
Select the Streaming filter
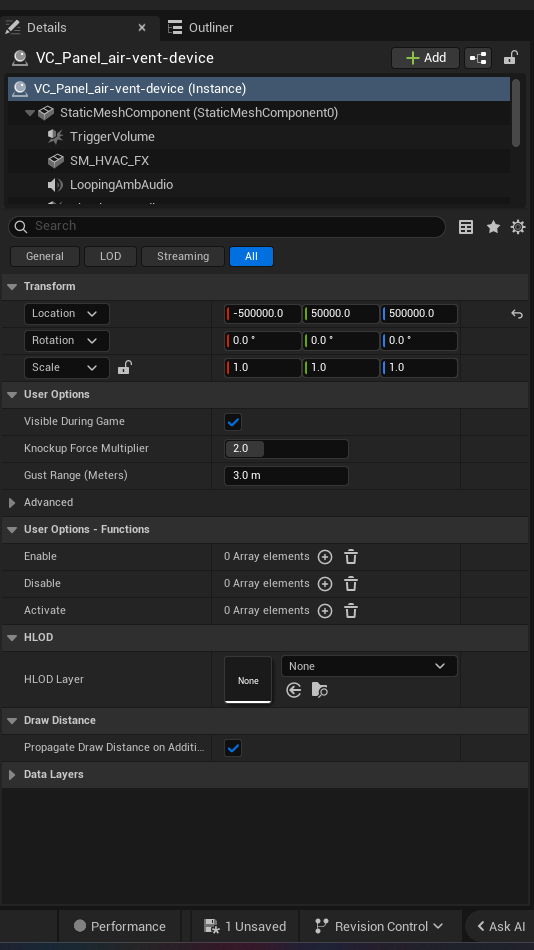coord(183,256)
